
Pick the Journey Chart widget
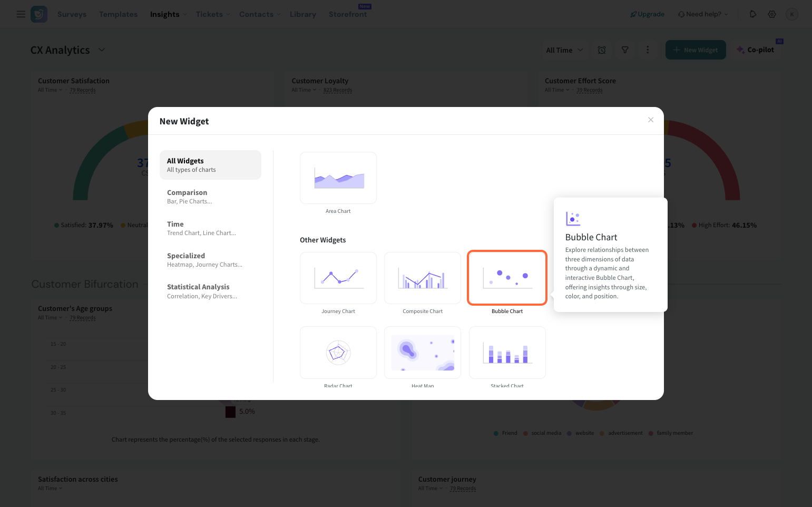click(338, 278)
